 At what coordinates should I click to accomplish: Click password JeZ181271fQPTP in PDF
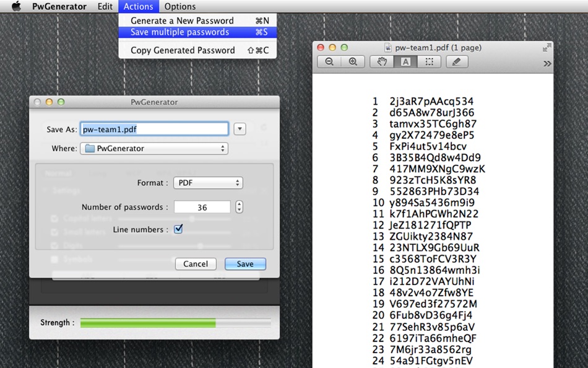point(430,226)
